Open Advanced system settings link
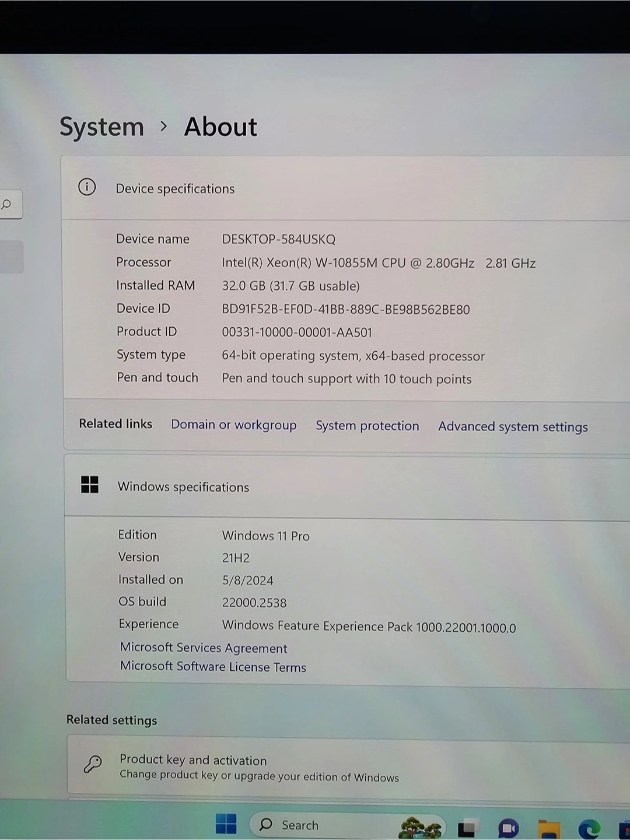 513,427
